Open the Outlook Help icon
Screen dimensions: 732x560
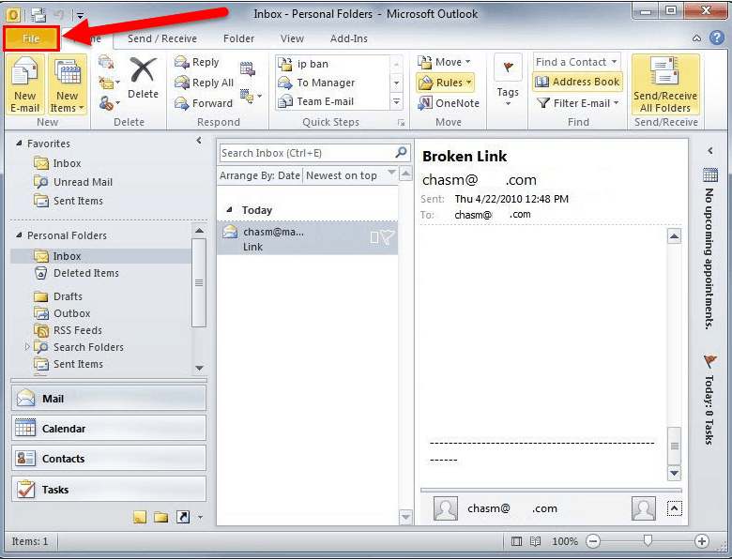click(717, 38)
